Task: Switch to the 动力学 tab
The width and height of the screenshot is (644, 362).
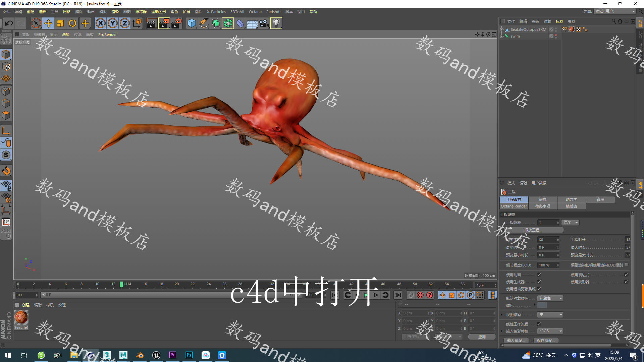Action: pos(571,199)
